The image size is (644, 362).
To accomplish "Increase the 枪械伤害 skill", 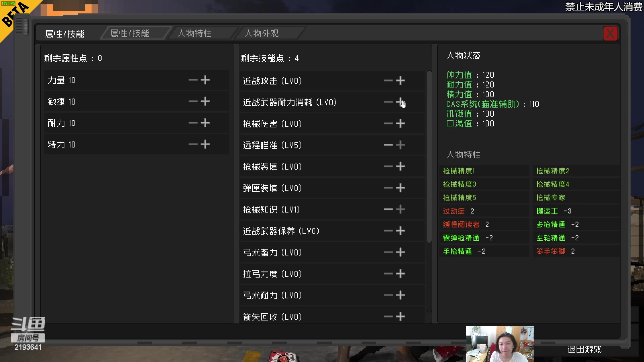I will pyautogui.click(x=400, y=123).
